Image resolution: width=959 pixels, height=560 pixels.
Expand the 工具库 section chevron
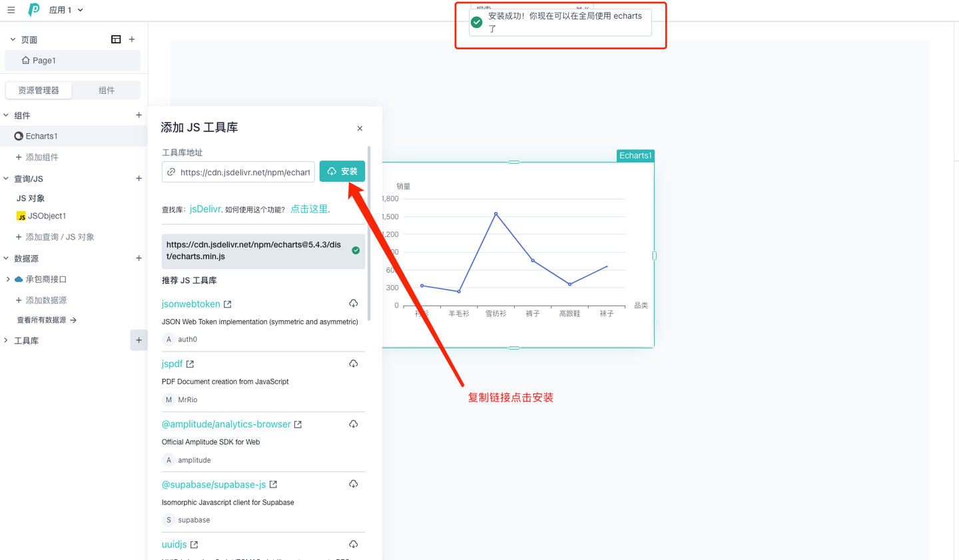click(6, 340)
